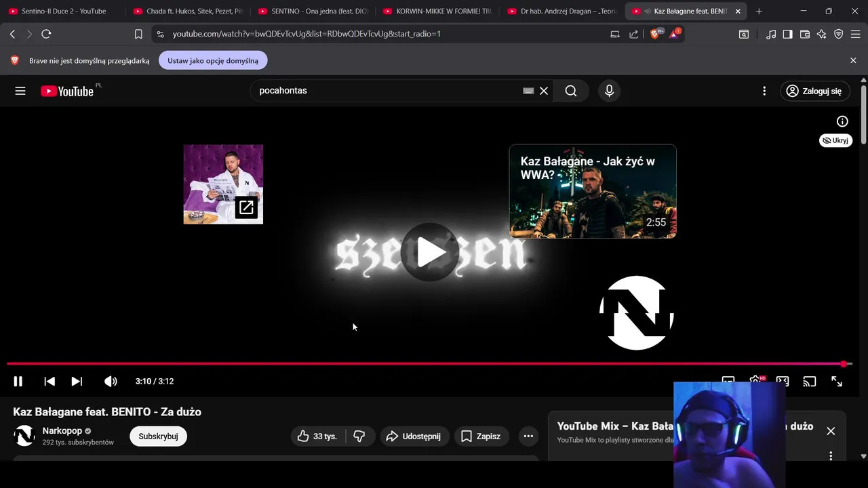Close the Kaz Bałagane active tab
This screenshot has height=488, width=868.
click(738, 12)
